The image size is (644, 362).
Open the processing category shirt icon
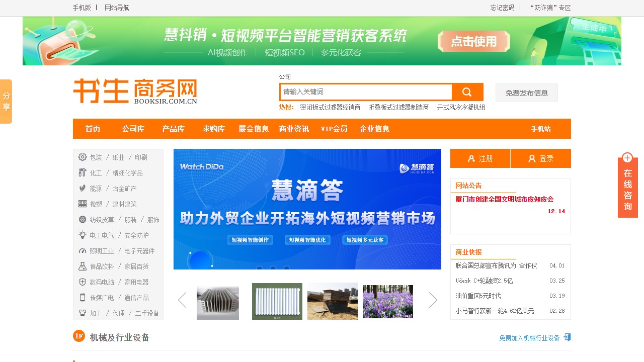coord(83,313)
